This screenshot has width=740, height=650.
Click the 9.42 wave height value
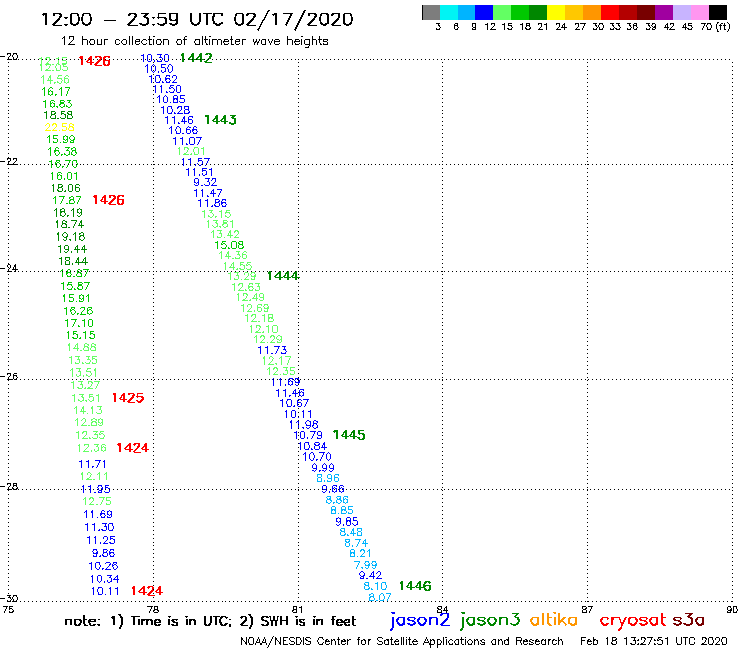coord(370,575)
